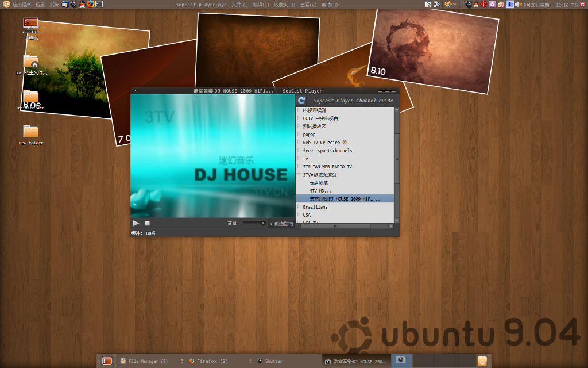The image size is (588, 368).
Task: Expand the popop channel group
Action: (x=299, y=134)
